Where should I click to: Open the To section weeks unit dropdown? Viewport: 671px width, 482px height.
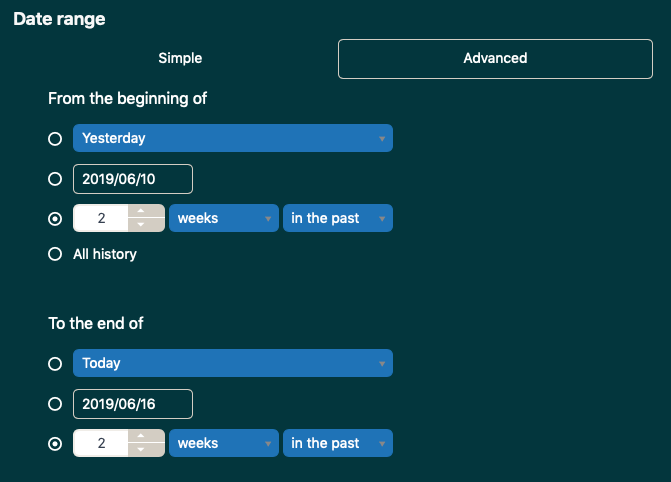pos(223,443)
